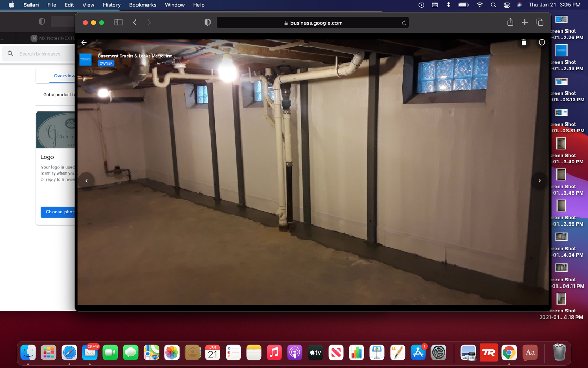Viewport: 588px width, 368px height.
Task: Open Notes from the Dock
Action: (x=254, y=353)
